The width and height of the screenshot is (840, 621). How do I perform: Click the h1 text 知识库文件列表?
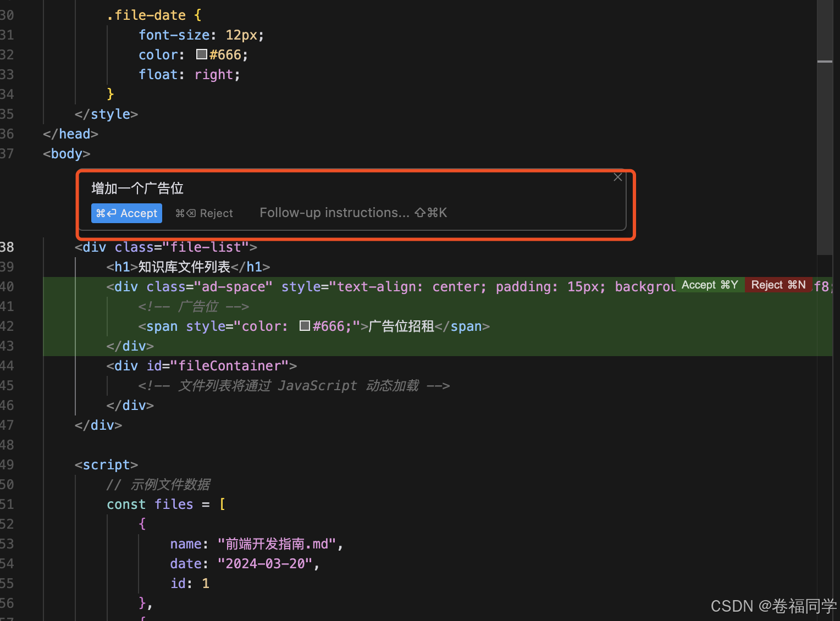(x=184, y=267)
